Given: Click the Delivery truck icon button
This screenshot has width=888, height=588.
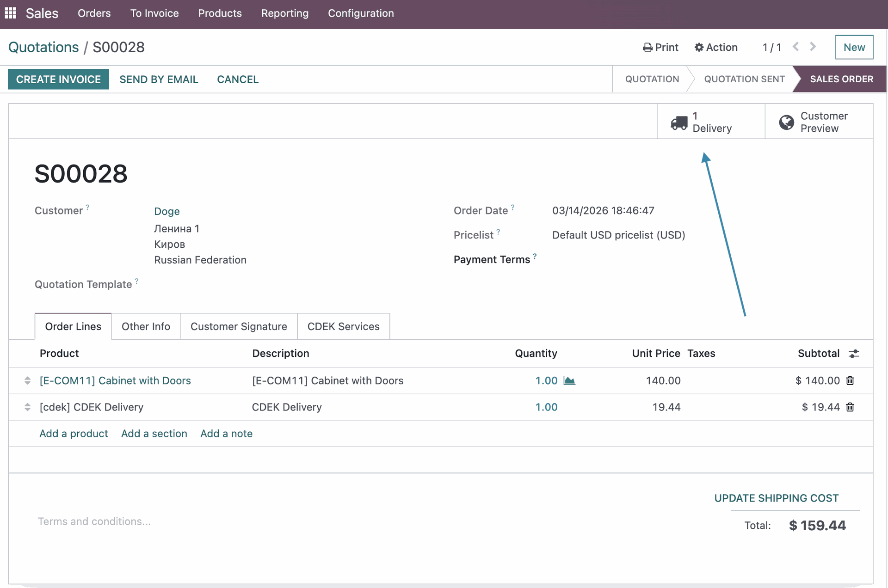Looking at the screenshot, I should (x=679, y=122).
